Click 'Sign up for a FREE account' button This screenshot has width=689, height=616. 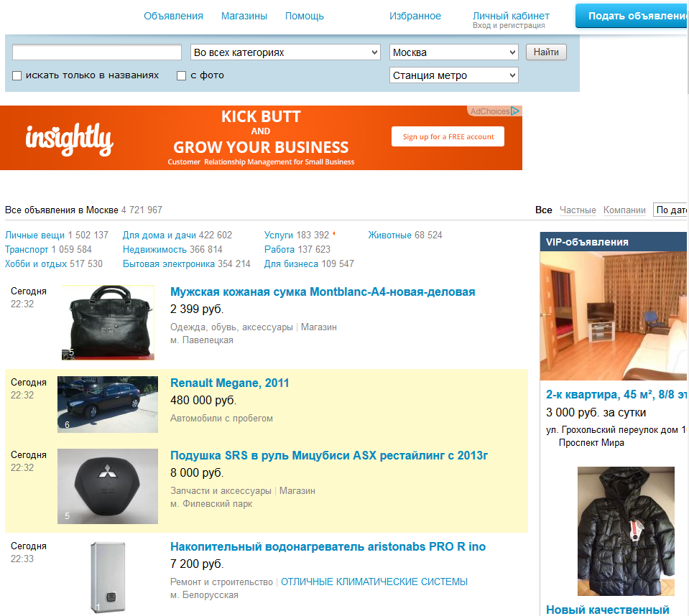(x=448, y=136)
